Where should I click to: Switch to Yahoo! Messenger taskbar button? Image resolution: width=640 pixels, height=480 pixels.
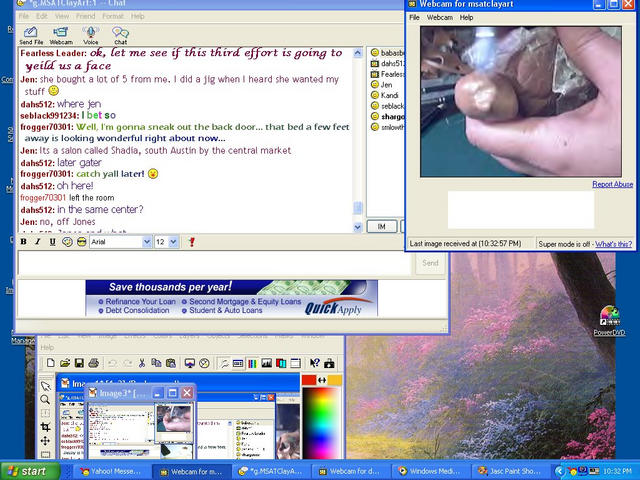[x=111, y=471]
